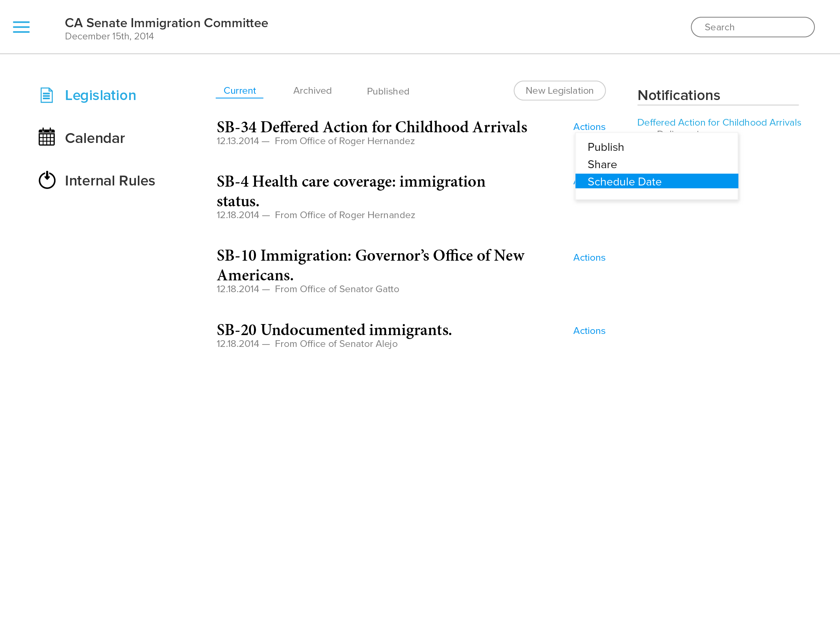Image resolution: width=840 pixels, height=630 pixels.
Task: Click the date December 15th, 2014
Action: pyautogui.click(x=109, y=36)
